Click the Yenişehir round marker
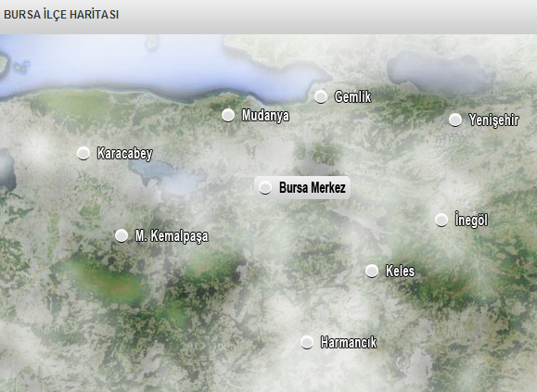The width and height of the screenshot is (537, 392). click(x=455, y=120)
